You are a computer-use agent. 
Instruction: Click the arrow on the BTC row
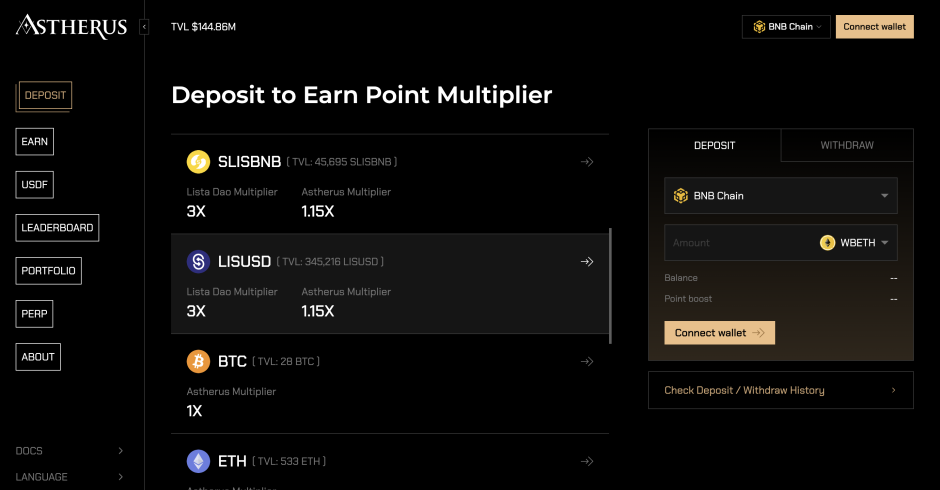(587, 362)
